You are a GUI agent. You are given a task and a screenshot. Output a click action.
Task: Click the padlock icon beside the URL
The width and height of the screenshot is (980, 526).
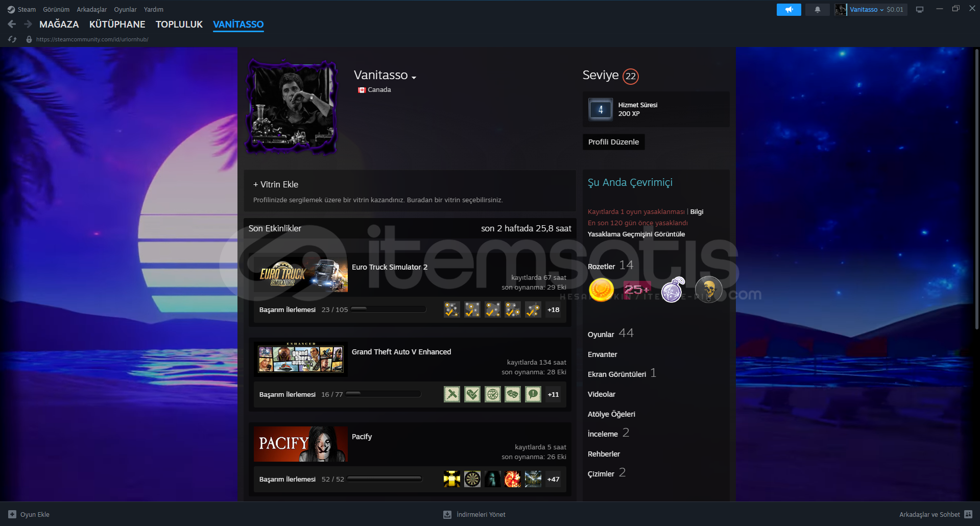(x=29, y=39)
